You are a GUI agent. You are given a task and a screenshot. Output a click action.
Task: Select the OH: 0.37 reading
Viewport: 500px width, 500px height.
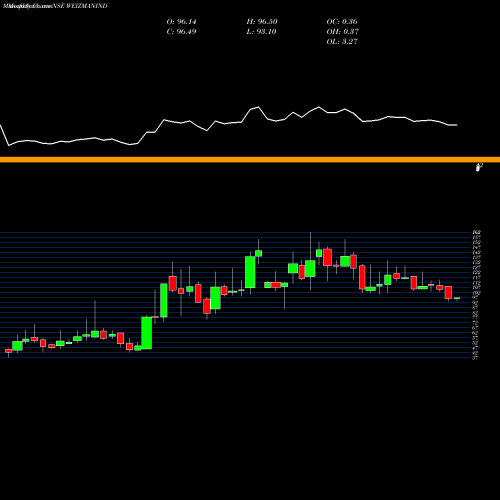[x=343, y=32]
